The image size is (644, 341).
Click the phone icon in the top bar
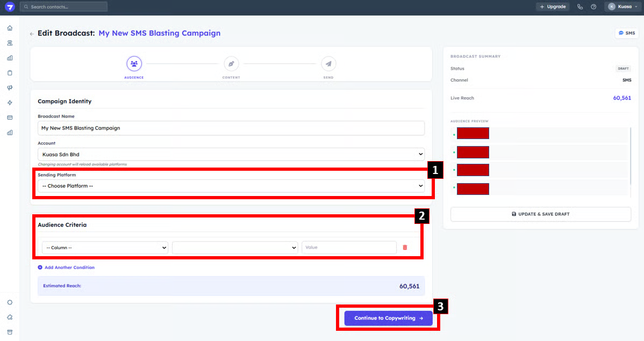580,7
